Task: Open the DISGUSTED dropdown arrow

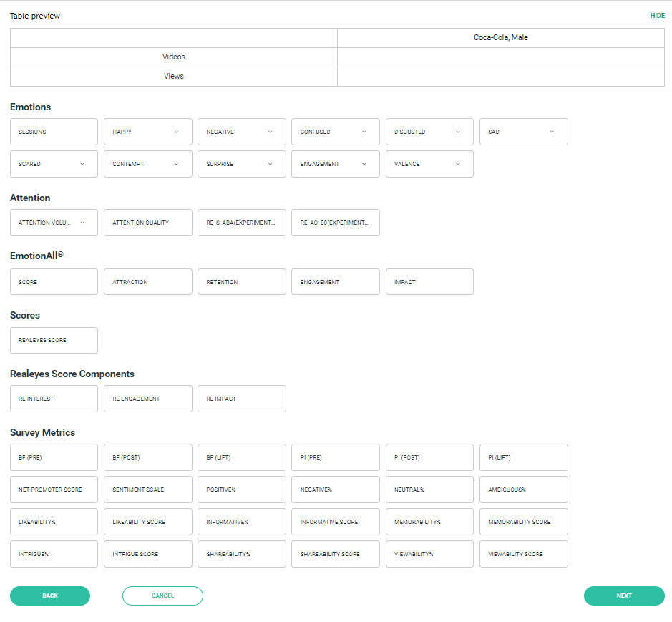Action: (458, 132)
